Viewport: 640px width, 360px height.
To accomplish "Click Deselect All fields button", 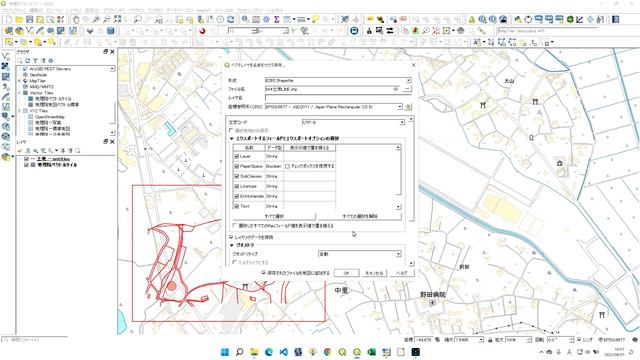I will pos(360,216).
